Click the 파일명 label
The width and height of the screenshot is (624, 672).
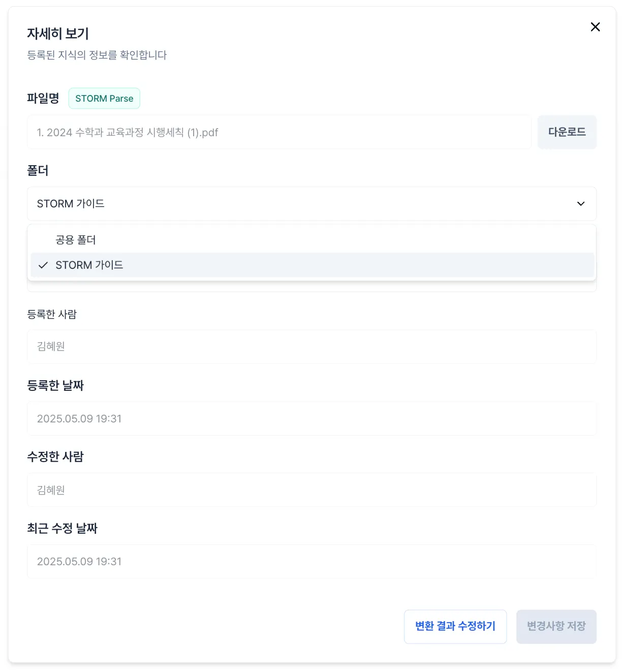pos(43,98)
